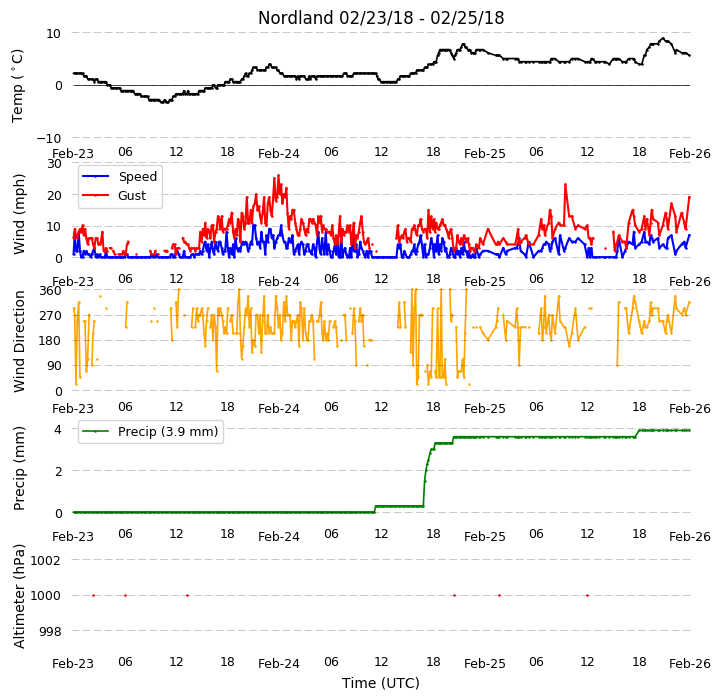
Task: Click the Feb-25 tick under precipitation chart
Action: click(x=484, y=537)
